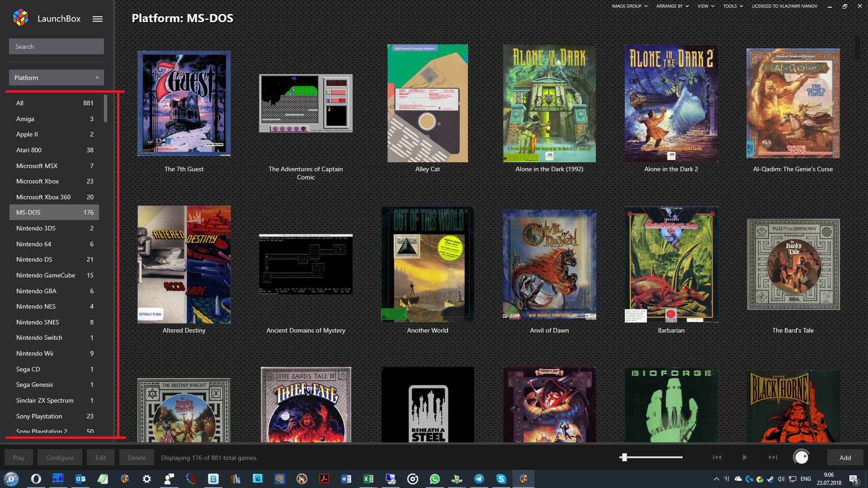Viewport: 868px width, 488px height.
Task: Select Ancient Domains of Mystery screenshot
Action: (306, 265)
